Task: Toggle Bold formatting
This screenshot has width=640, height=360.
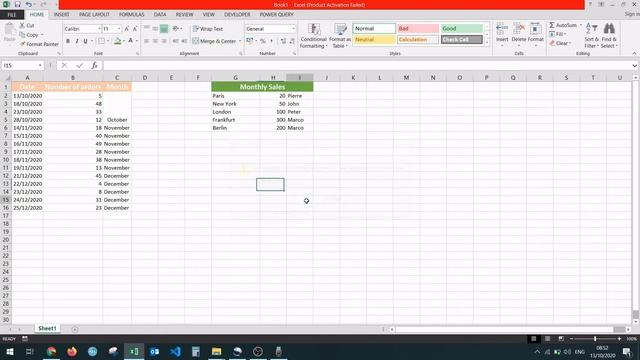Action: tap(68, 41)
